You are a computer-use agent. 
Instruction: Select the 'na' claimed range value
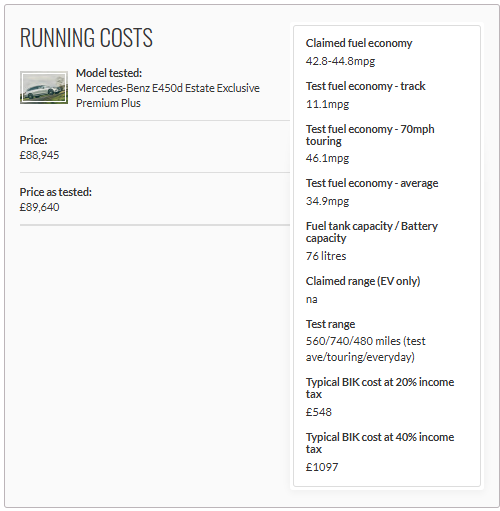(312, 299)
